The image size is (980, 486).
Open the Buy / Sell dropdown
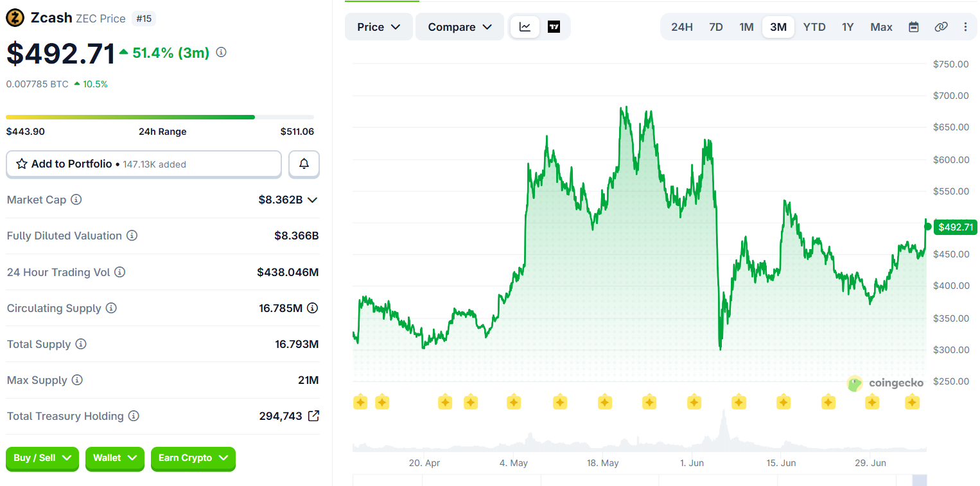(x=42, y=458)
